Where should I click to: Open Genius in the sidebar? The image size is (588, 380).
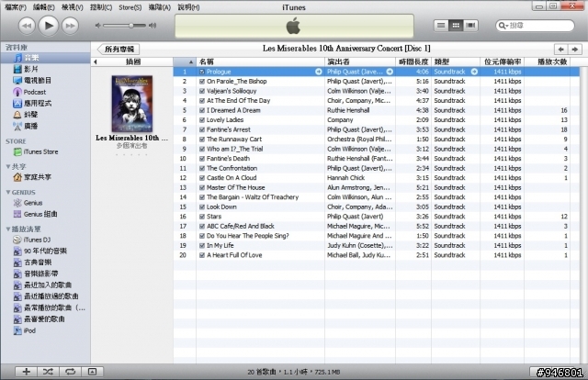pyautogui.click(x=28, y=203)
